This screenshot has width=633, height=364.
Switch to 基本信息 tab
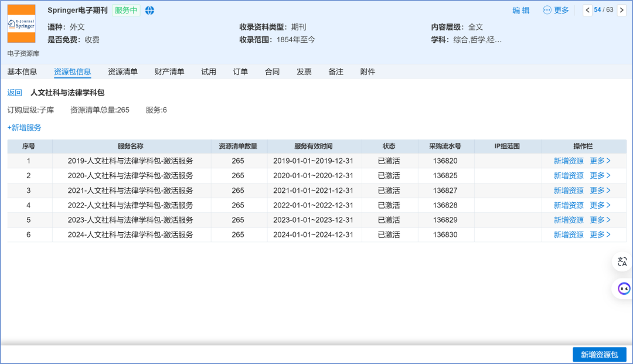(22, 72)
